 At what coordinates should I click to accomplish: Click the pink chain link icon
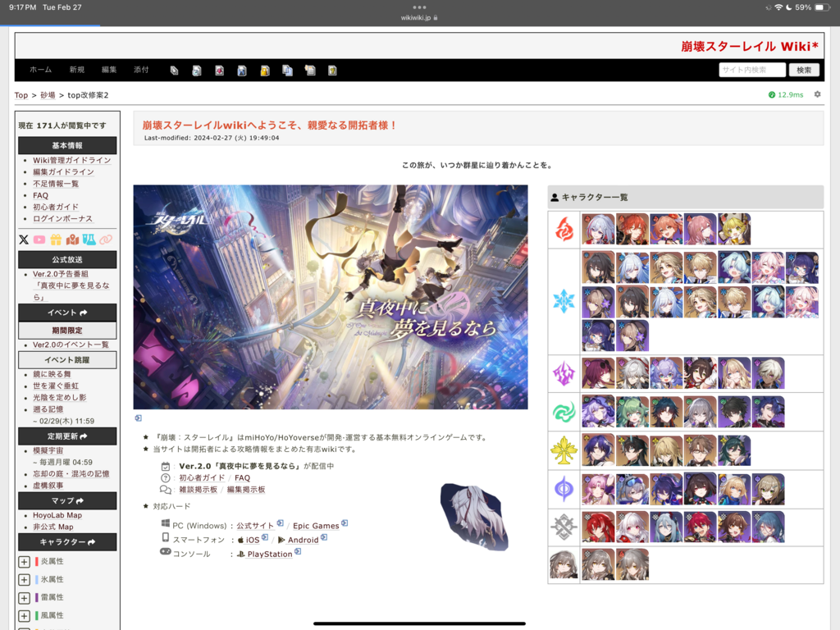click(106, 240)
